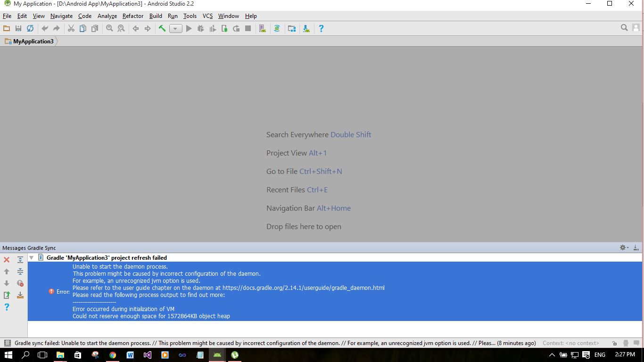
Task: Click the Copy icon in toolbar
Action: (83, 29)
